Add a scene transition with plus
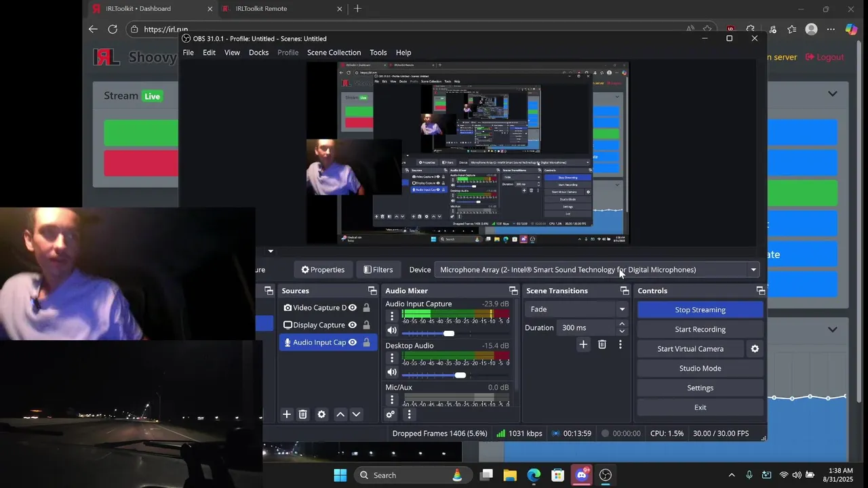 (583, 344)
